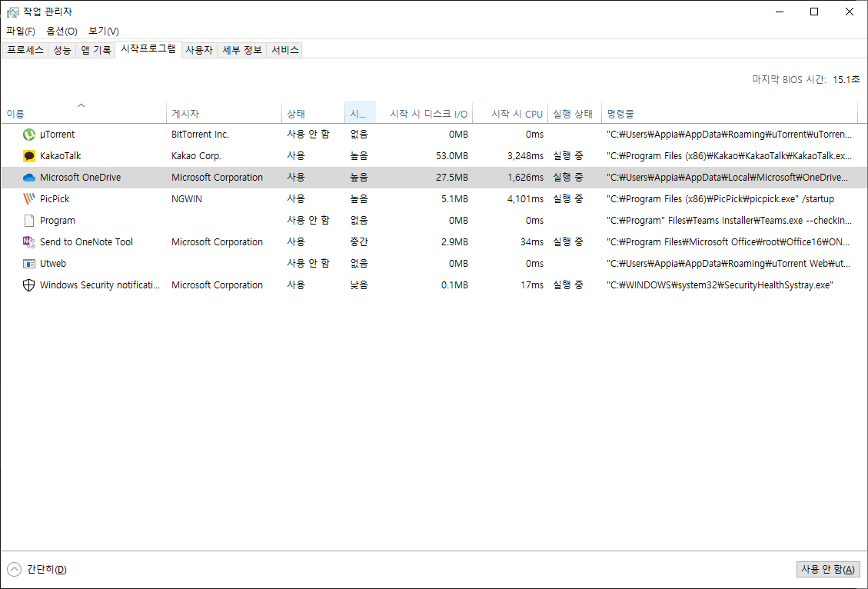868x589 pixels.
Task: Click the Send to OneNote Tool icon
Action: 28,242
